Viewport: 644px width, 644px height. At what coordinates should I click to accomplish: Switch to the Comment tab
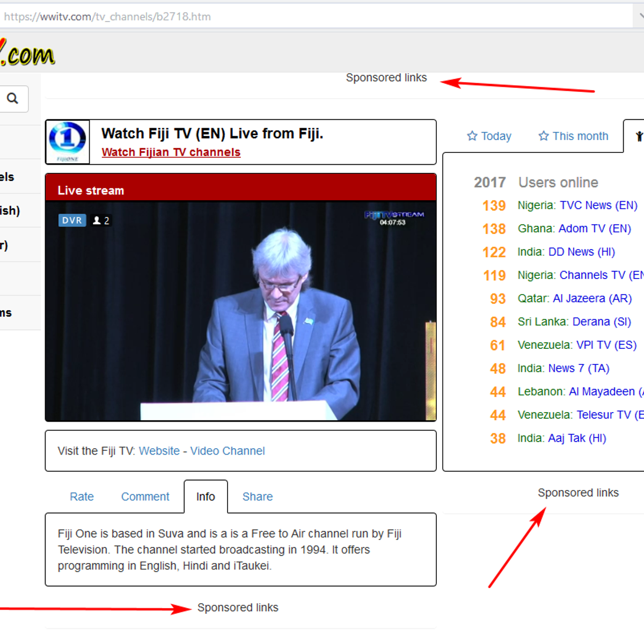pyautogui.click(x=145, y=497)
